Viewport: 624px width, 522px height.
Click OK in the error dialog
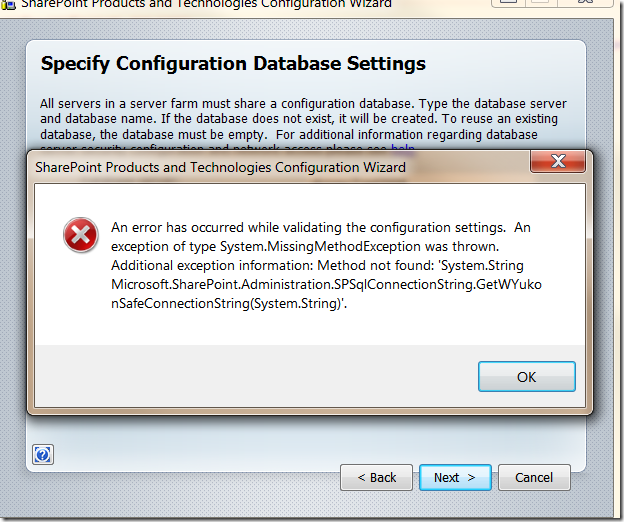(x=526, y=376)
